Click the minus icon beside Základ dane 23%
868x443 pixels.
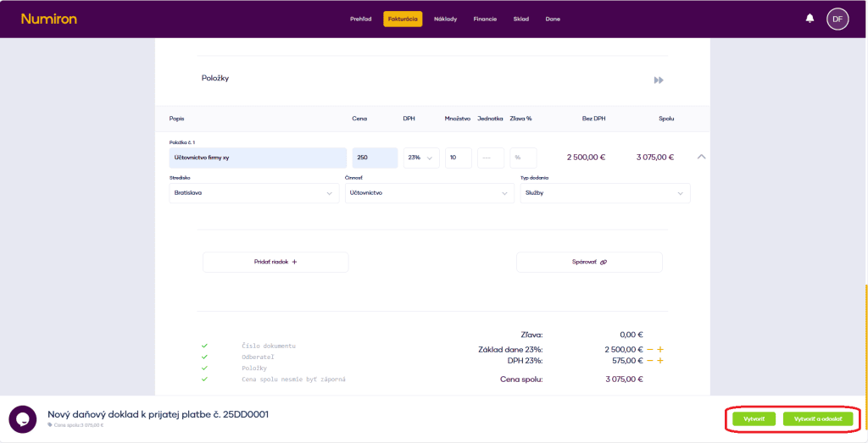point(650,349)
